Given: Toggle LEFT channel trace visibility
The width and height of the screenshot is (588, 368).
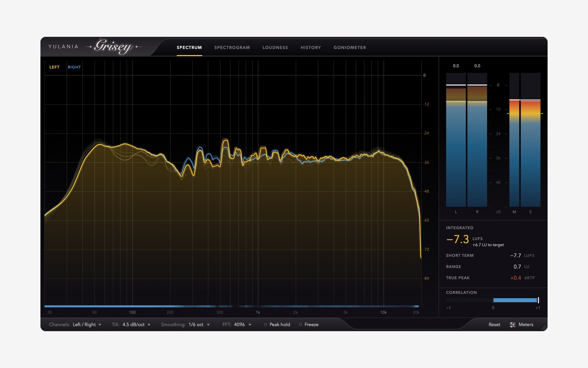Looking at the screenshot, I should [54, 67].
